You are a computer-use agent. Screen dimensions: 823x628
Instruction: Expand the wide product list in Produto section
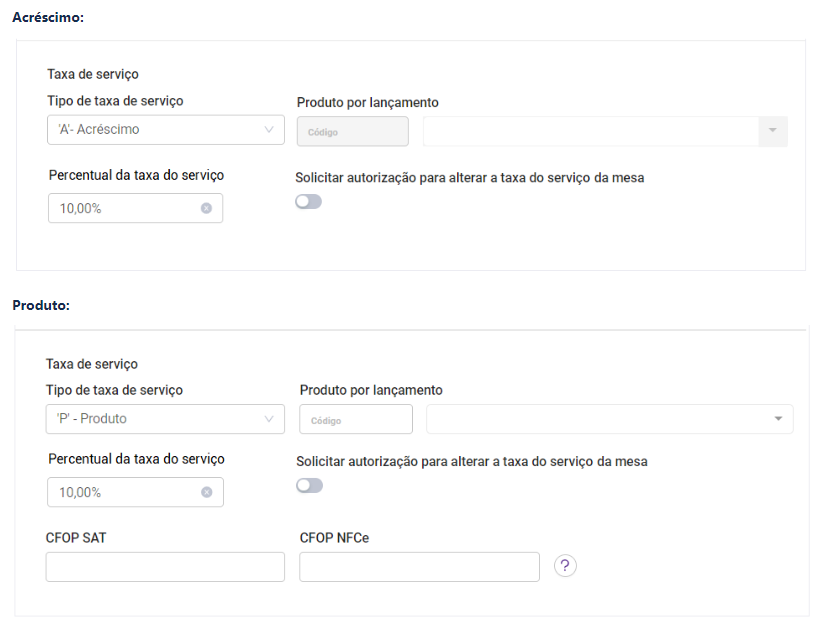(x=600, y=419)
